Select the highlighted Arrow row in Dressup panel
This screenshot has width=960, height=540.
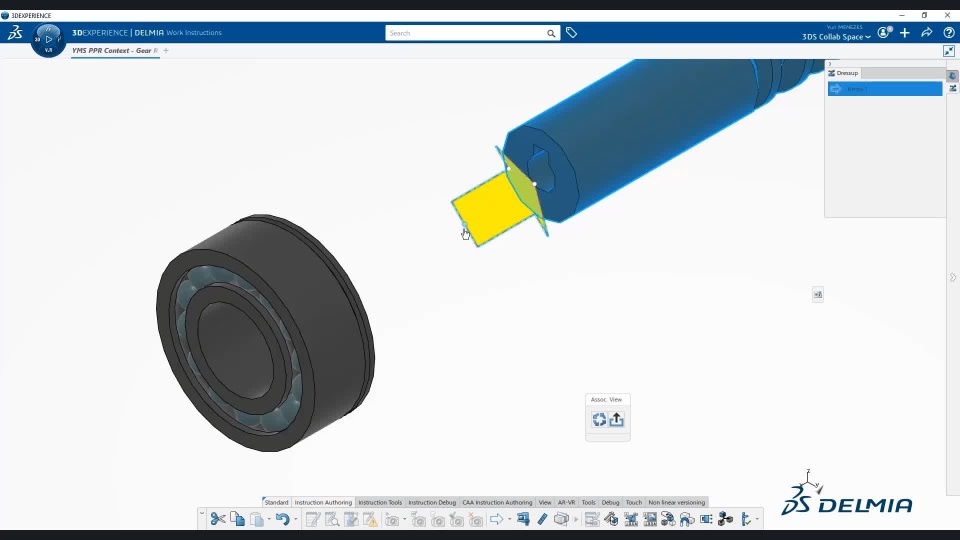tap(885, 89)
